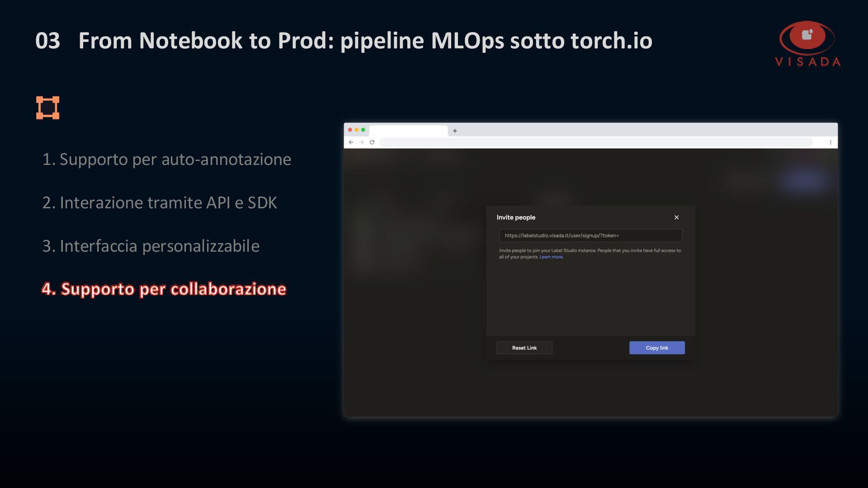Select the signup token URL field

(x=590, y=235)
